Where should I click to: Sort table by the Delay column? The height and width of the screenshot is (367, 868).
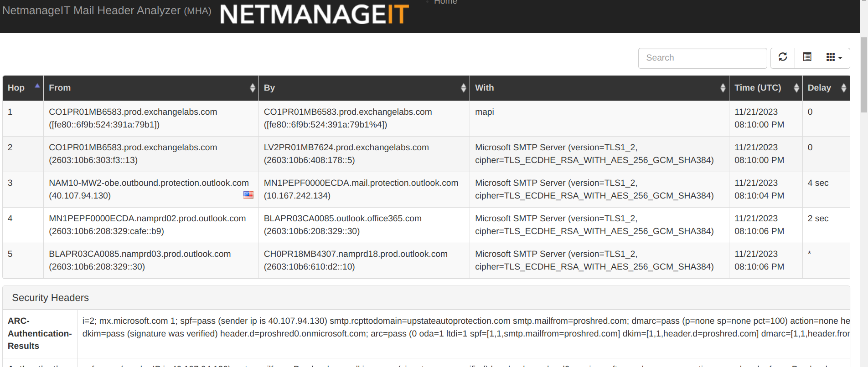[x=843, y=88]
